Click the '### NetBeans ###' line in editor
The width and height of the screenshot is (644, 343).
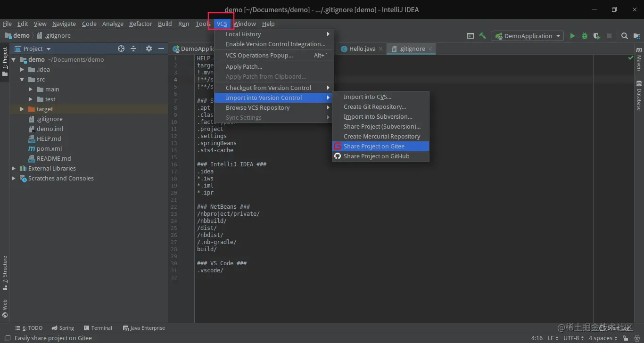223,207
